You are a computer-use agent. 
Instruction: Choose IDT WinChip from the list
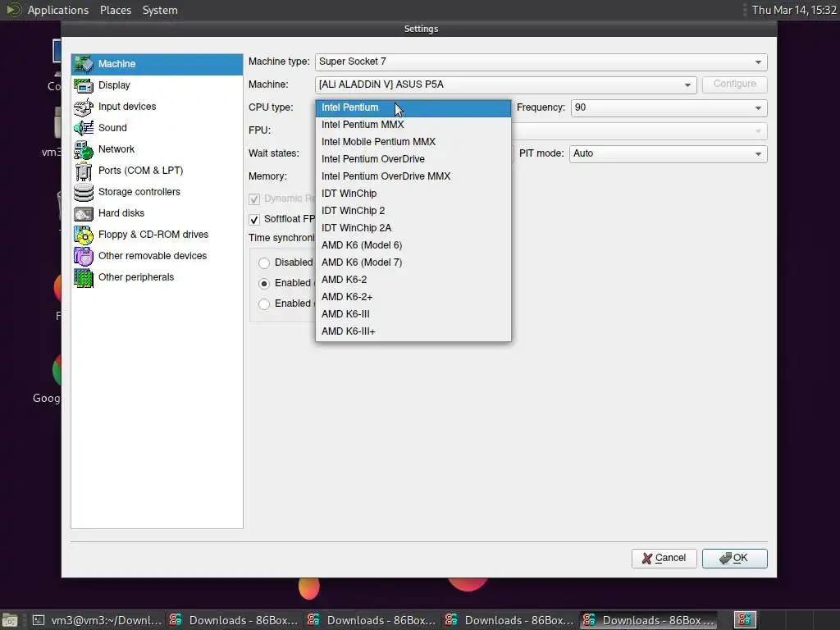pyautogui.click(x=413, y=194)
